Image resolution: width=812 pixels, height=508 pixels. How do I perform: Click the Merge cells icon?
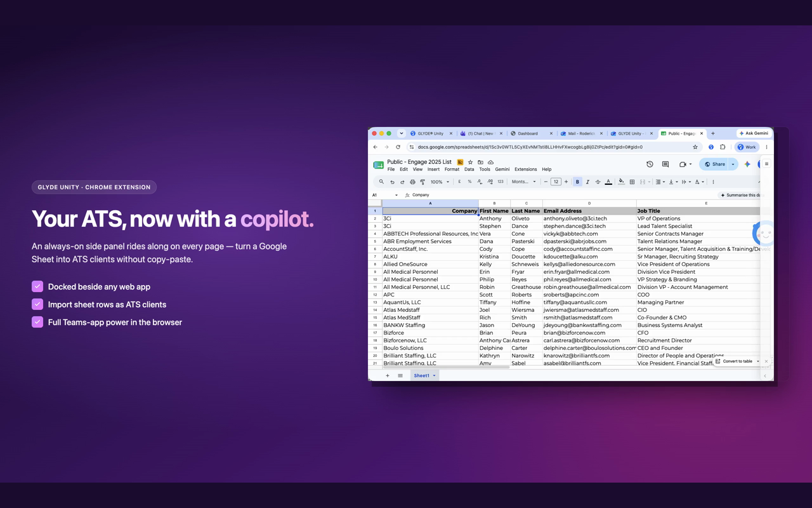tap(643, 182)
